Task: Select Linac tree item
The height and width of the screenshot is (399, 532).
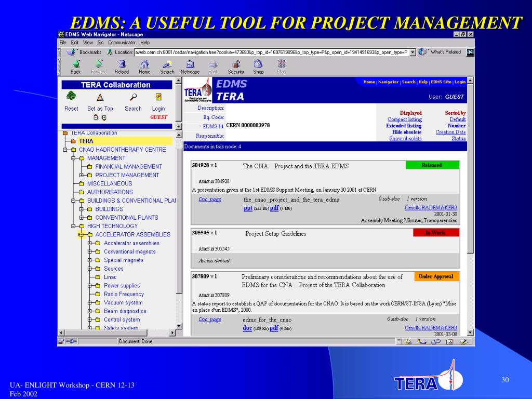Action: click(110, 277)
